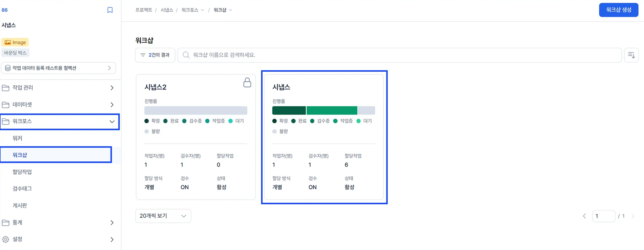Go to the previous page arrow

tap(584, 216)
